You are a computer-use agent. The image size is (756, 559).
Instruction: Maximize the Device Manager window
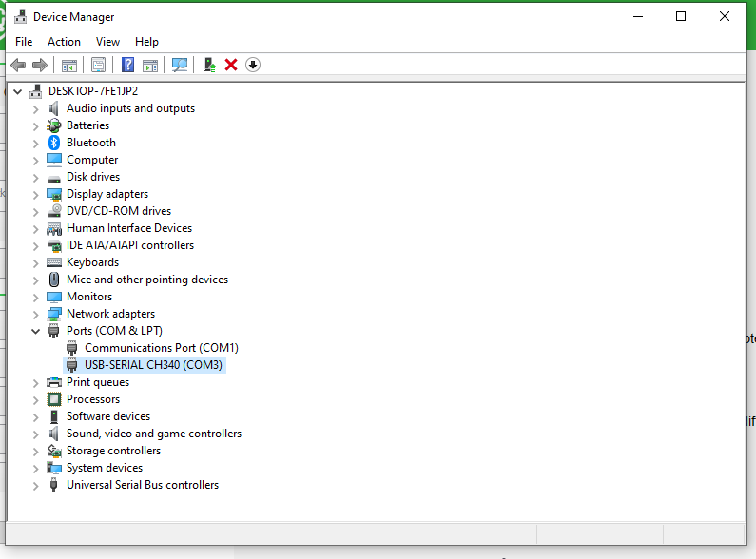[681, 16]
